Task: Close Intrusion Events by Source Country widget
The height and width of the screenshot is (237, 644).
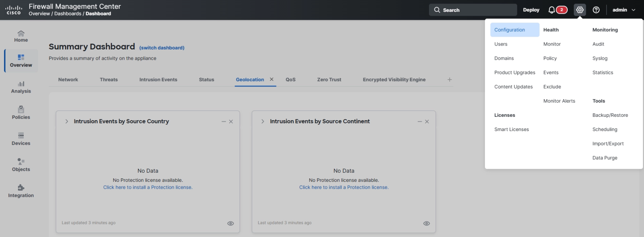Action: coord(231,121)
